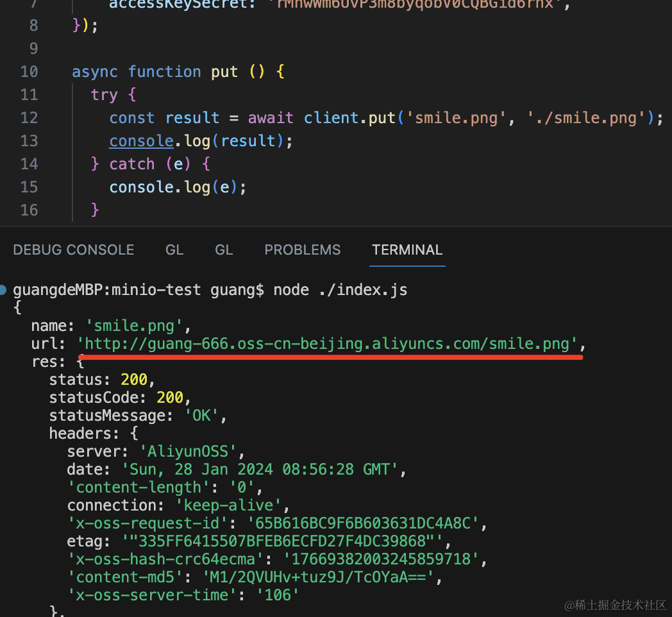Click the node ./index.js command text

(340, 290)
